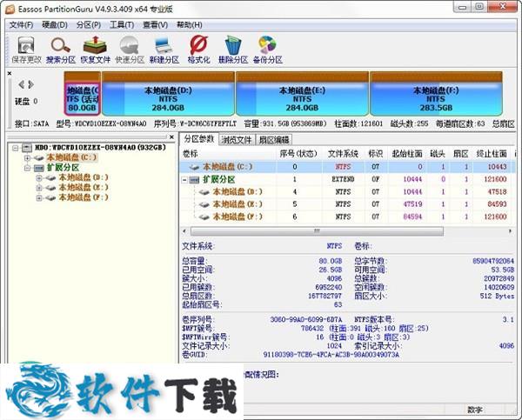
Task: Click end cylinder value 47518 in D: row
Action: [497, 192]
